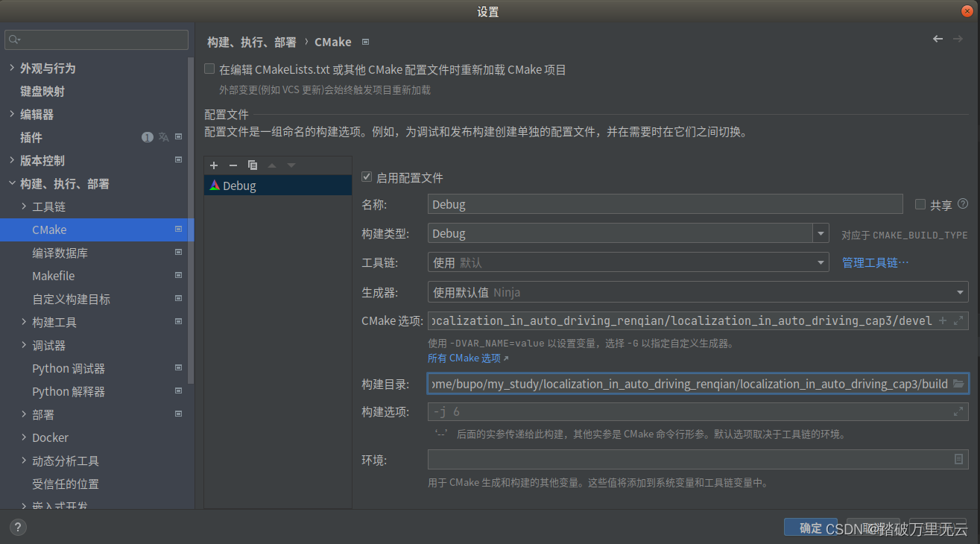Screen dimensions: 980x544
Task: Remove selected profile with minus icon
Action: point(233,165)
